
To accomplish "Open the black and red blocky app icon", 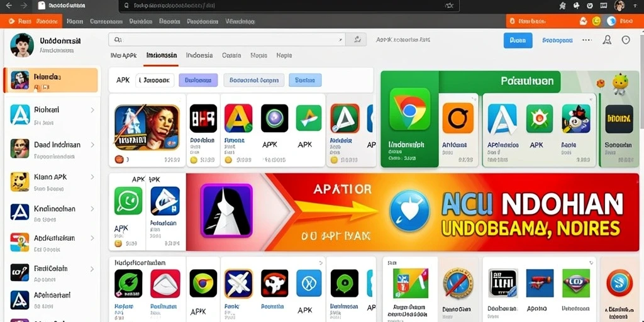I will [x=203, y=118].
